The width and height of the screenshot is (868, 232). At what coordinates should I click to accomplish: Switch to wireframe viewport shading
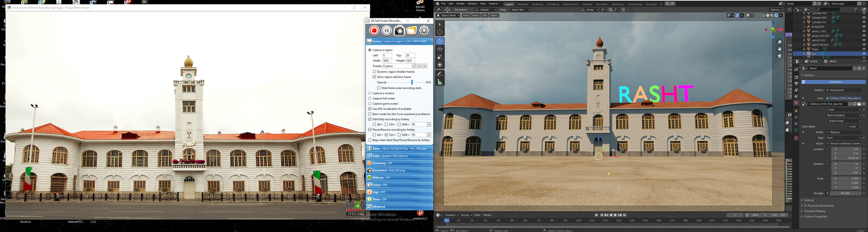tap(763, 15)
